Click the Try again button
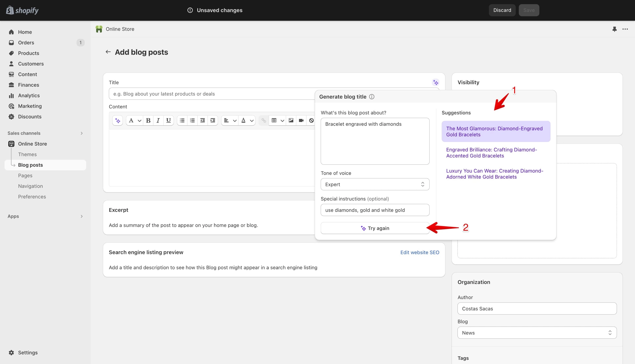 [x=375, y=228]
